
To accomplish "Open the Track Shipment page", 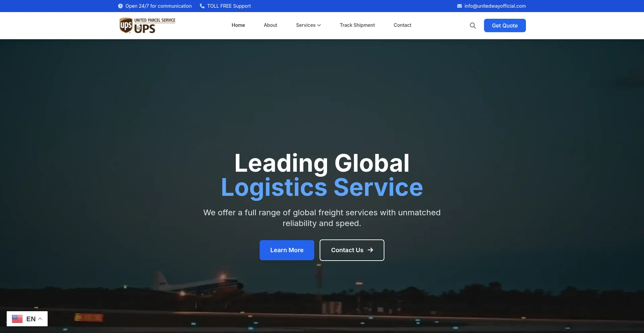I will tap(357, 25).
